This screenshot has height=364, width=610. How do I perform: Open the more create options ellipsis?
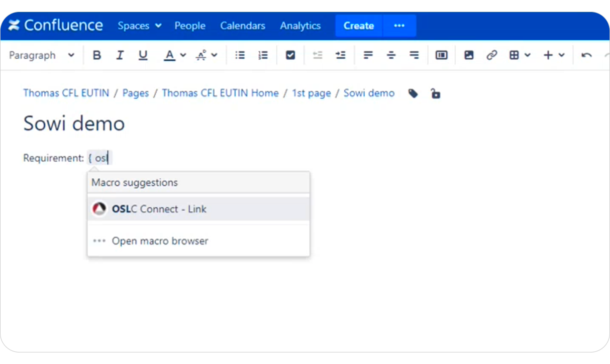point(399,26)
